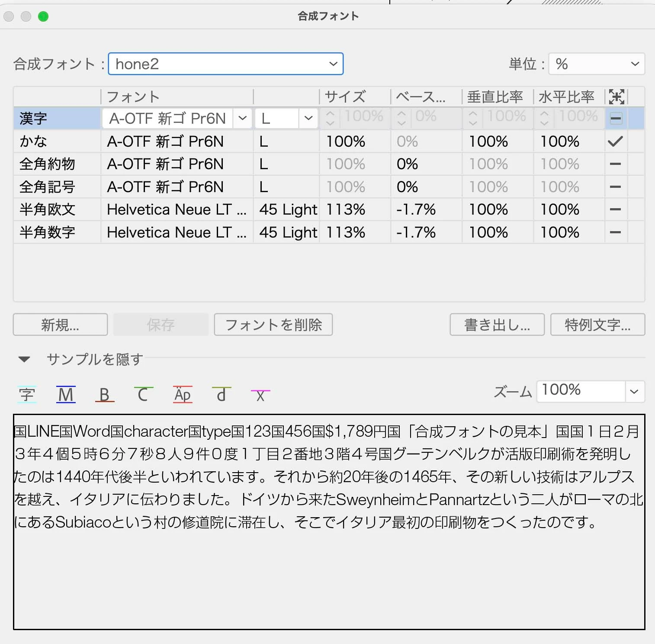Toggle center scaling checkmark for かな row

615,141
